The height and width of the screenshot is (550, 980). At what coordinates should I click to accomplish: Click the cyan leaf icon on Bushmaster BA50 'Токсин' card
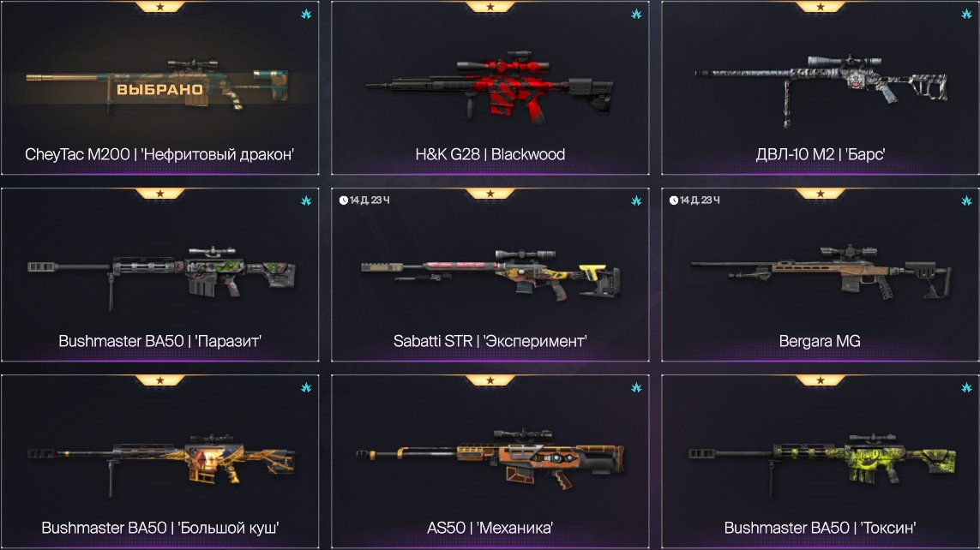pos(966,387)
